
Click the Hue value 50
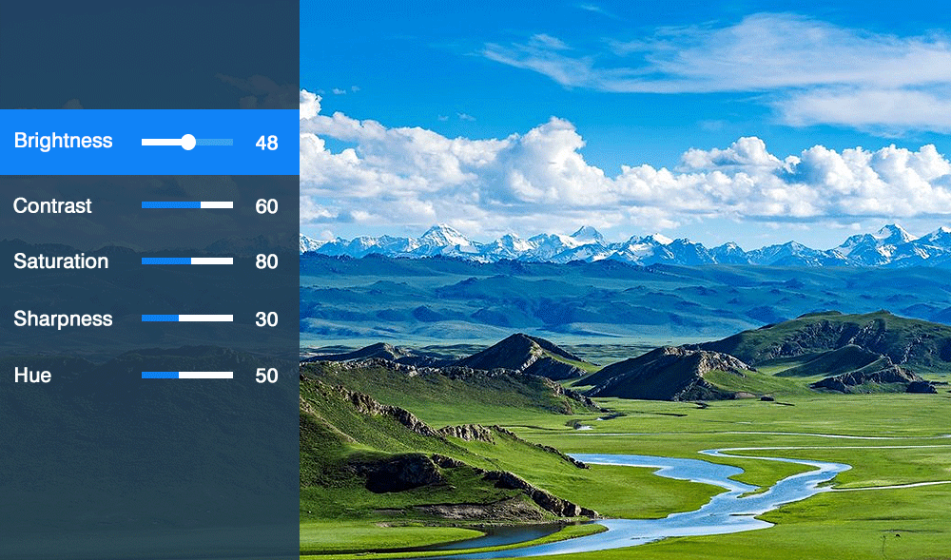click(267, 376)
